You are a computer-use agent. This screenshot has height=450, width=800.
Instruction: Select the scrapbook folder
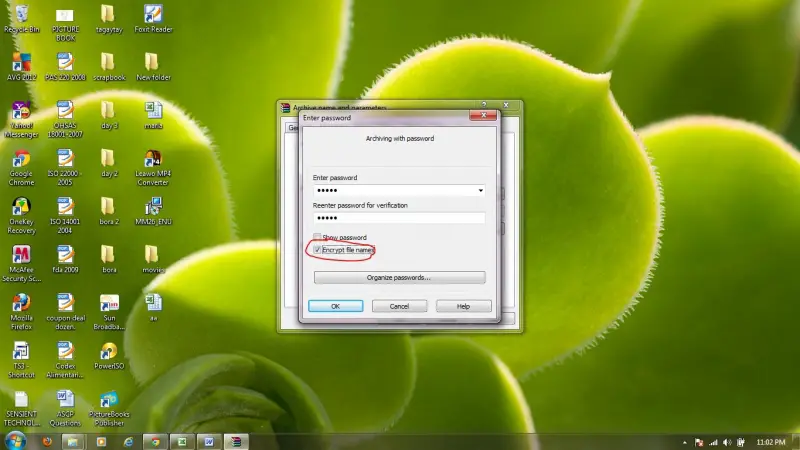(x=109, y=67)
